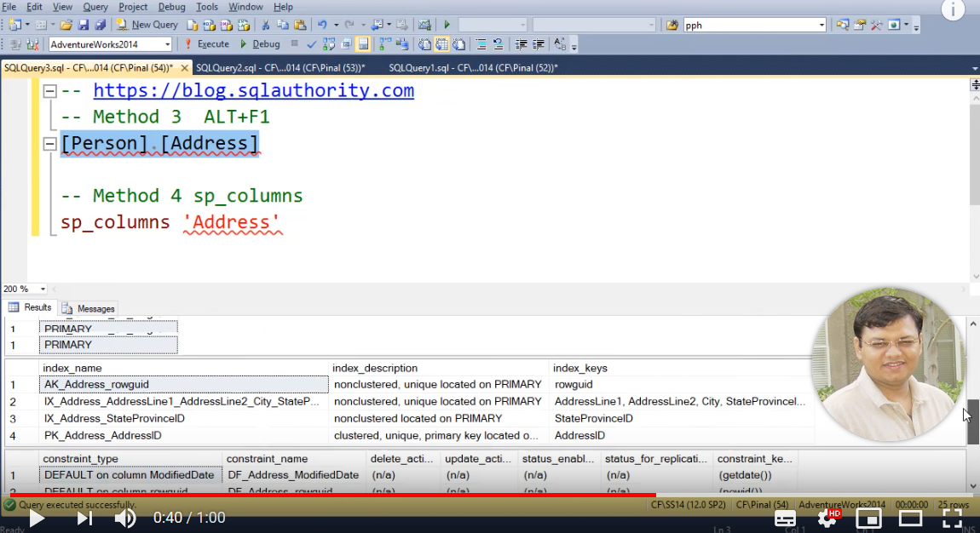Viewport: 980px width, 533px height.
Task: Click the Undo arrow icon
Action: (322, 25)
